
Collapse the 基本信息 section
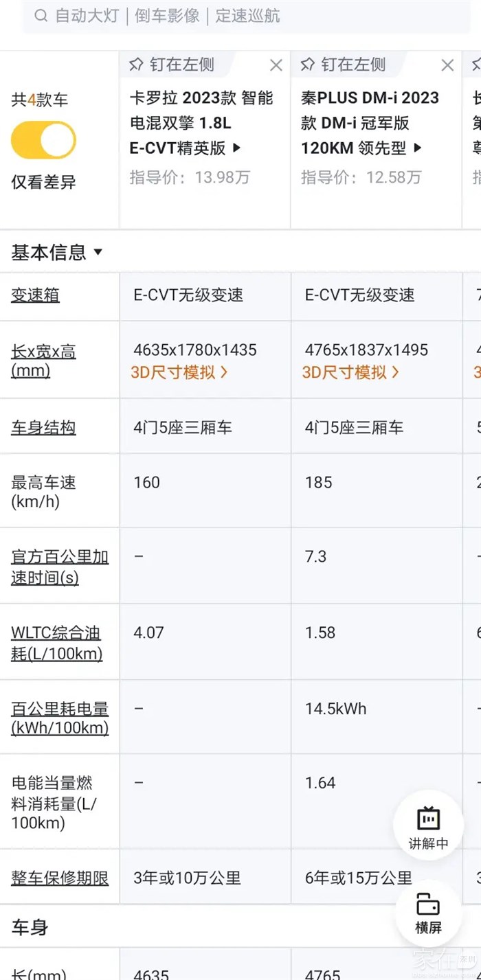click(x=57, y=252)
